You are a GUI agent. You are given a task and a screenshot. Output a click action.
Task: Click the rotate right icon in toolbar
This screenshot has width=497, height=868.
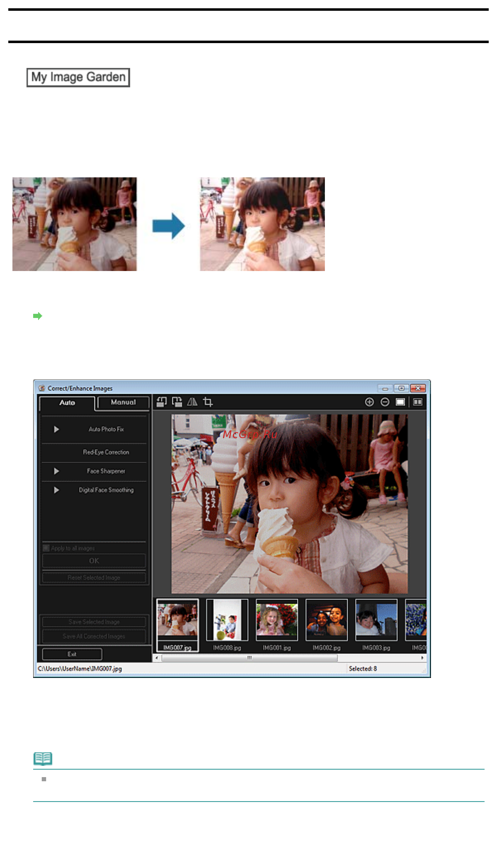(x=177, y=402)
